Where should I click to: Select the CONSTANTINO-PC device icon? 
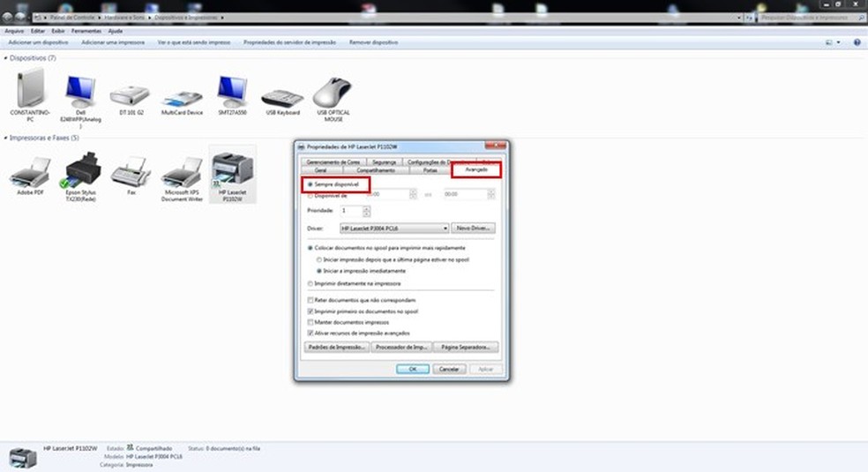tap(30, 88)
